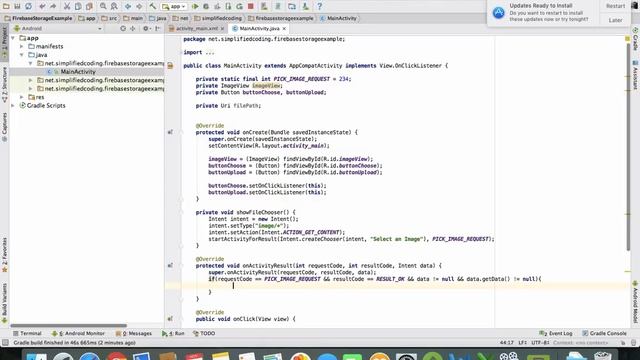Screen dimensions: 640x360
Task: Click the Find magnifier icon
Action: point(103,7)
